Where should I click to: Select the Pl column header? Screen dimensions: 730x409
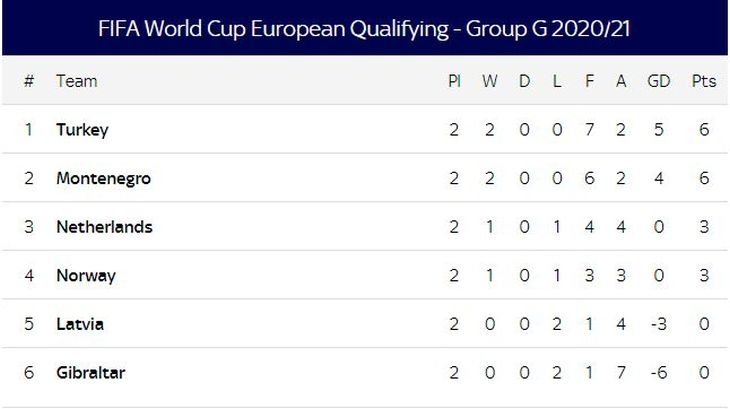coord(454,81)
